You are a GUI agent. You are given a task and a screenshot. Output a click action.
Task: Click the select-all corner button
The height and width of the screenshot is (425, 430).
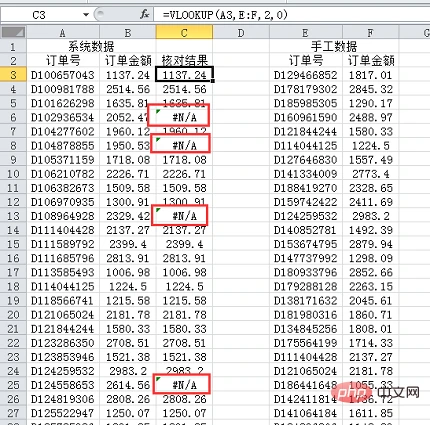tap(13, 32)
